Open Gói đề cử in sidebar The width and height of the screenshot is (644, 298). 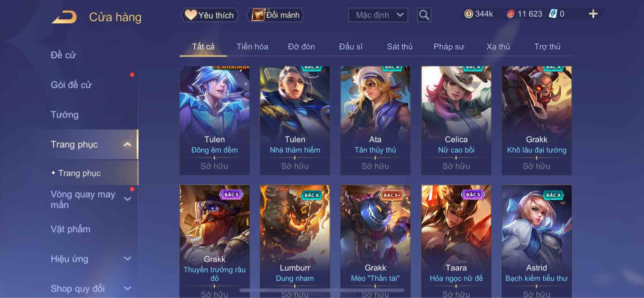pyautogui.click(x=71, y=85)
